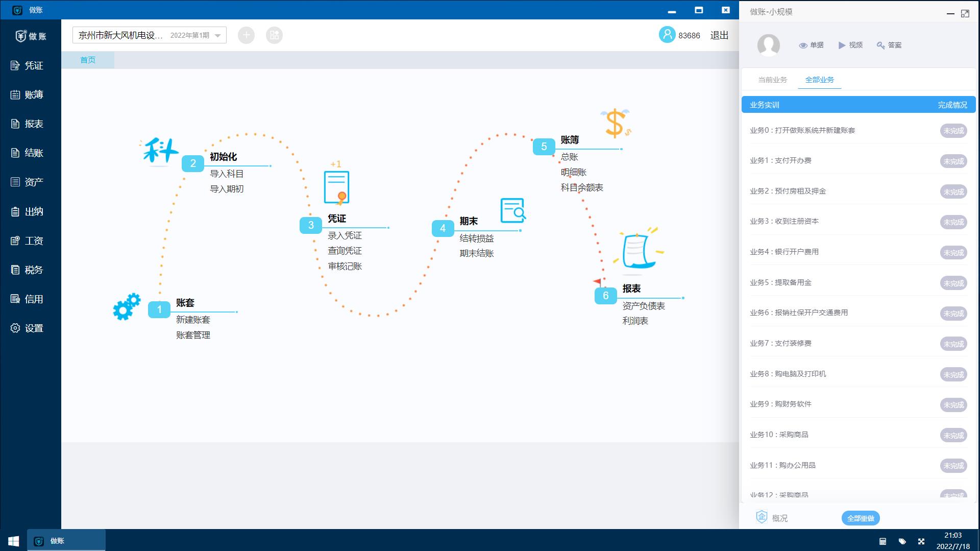
Task: Click the expand-arrows icon in system tray
Action: pyautogui.click(x=921, y=541)
